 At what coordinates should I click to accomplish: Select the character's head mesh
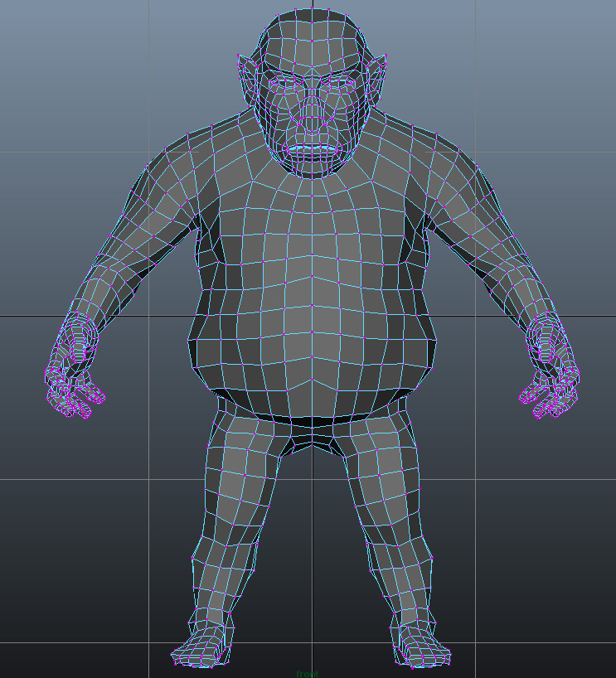[x=312, y=92]
